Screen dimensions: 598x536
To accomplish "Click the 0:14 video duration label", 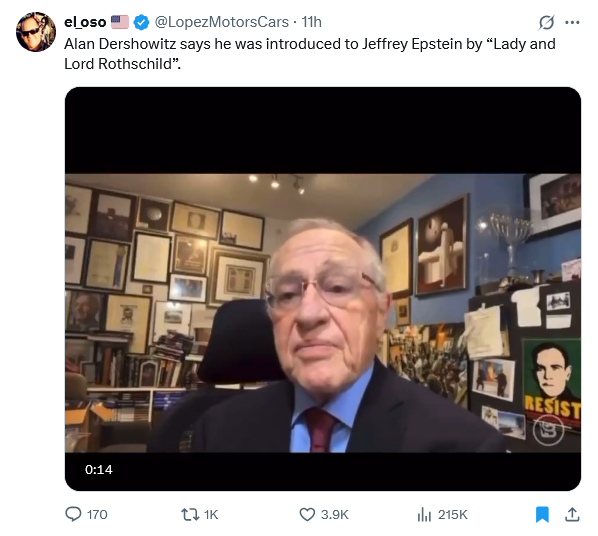I will [x=99, y=469].
